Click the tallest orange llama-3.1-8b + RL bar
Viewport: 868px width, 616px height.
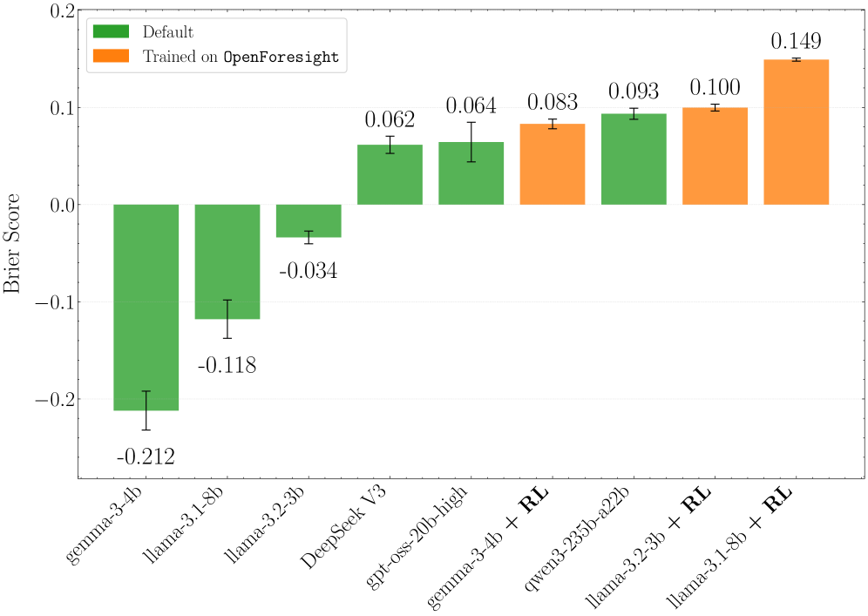[x=796, y=132]
